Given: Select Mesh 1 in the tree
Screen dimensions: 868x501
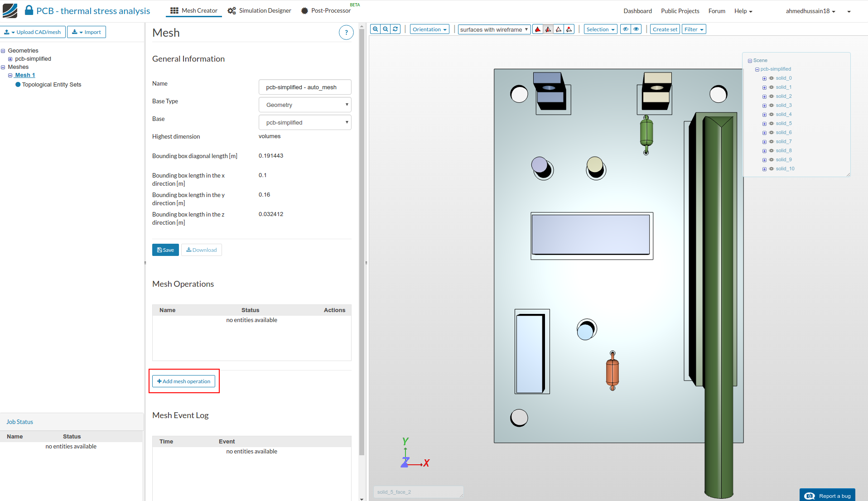Looking at the screenshot, I should 25,75.
